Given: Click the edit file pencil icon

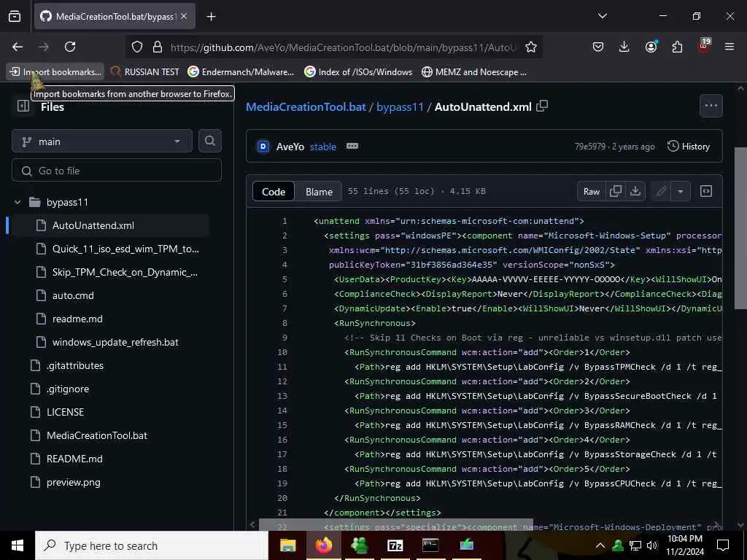Looking at the screenshot, I should click(661, 192).
